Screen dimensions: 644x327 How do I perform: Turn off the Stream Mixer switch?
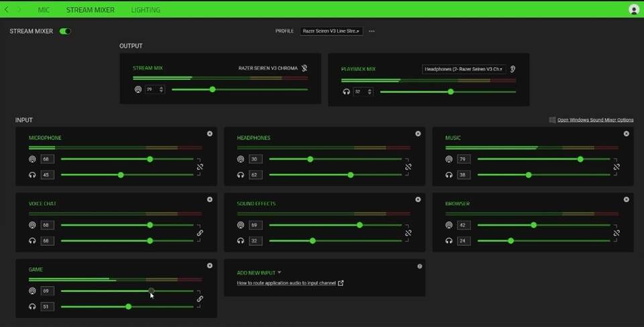pyautogui.click(x=65, y=32)
